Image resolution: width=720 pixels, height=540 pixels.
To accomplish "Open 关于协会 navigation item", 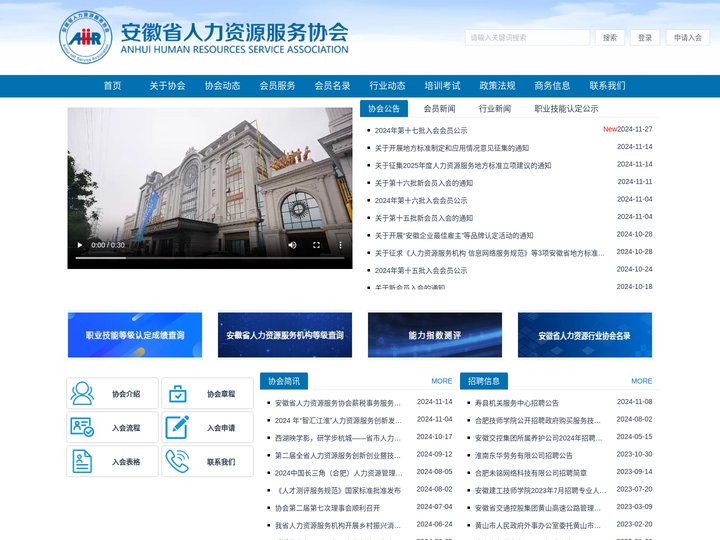I will (167, 86).
